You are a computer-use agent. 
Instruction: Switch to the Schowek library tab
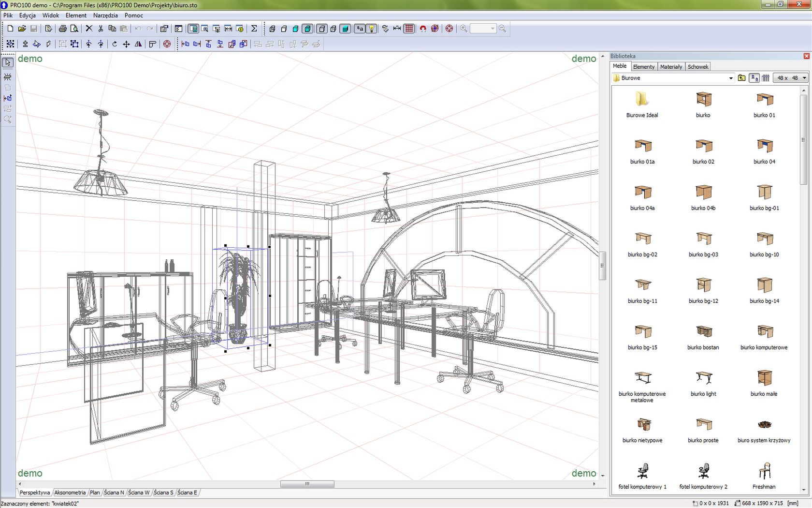click(698, 67)
